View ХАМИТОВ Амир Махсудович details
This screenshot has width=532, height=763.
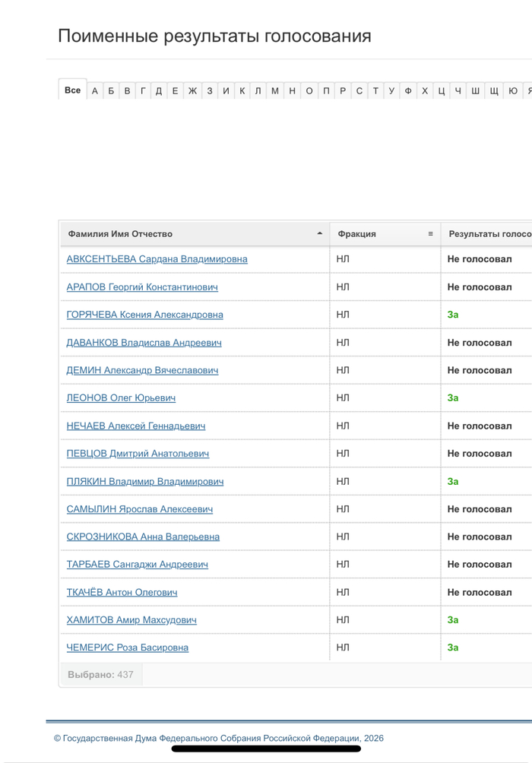131,620
